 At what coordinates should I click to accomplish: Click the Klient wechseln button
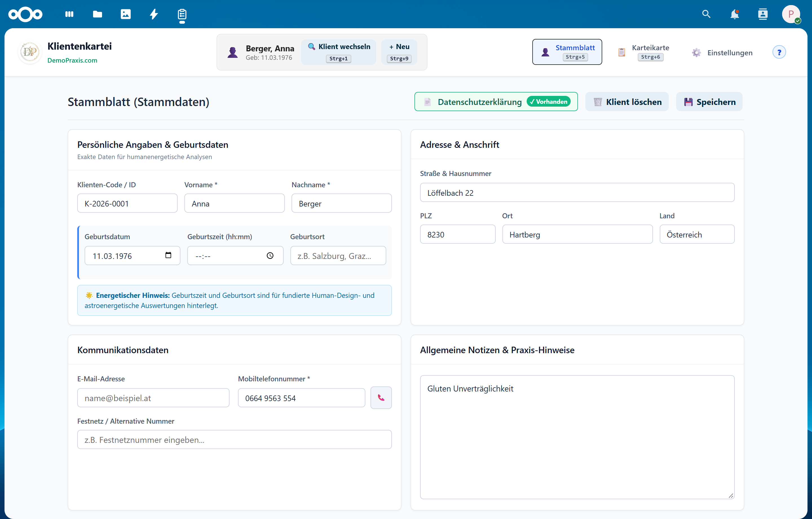click(339, 52)
